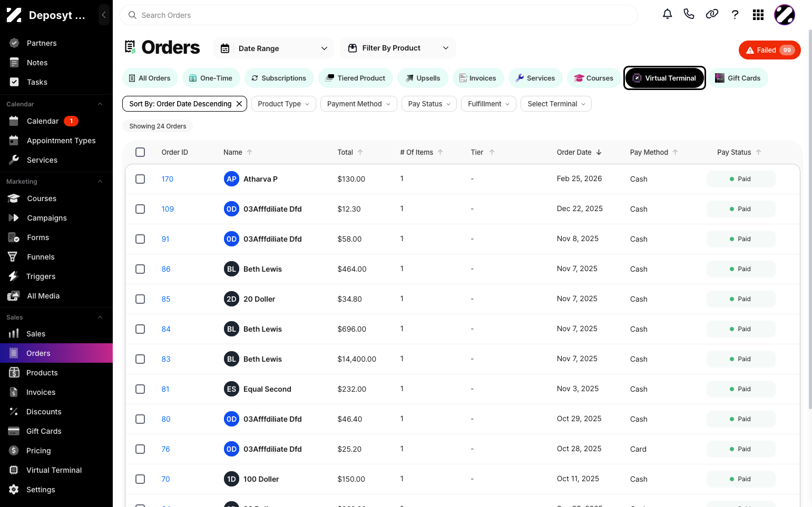Open order ID 85 link
The width and height of the screenshot is (812, 507).
point(166,299)
